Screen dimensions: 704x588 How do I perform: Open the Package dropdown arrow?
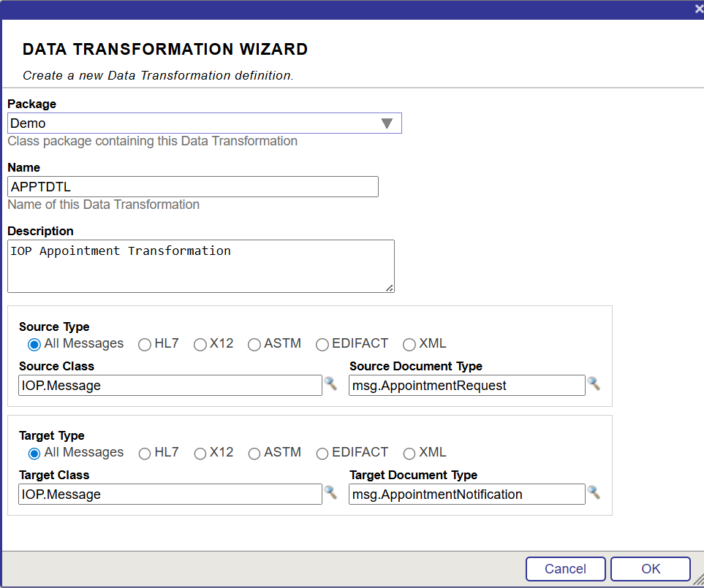pyautogui.click(x=387, y=123)
